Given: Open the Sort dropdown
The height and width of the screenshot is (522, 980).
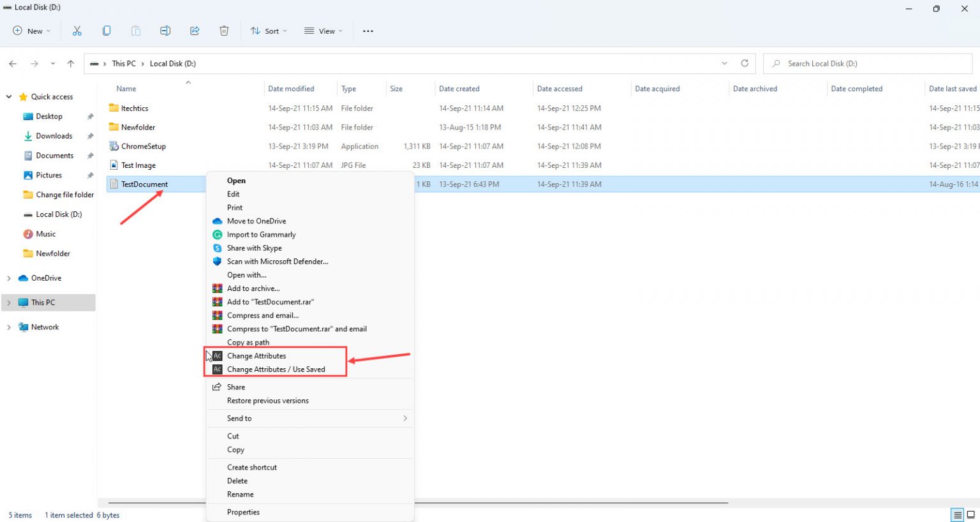Looking at the screenshot, I should [x=269, y=31].
